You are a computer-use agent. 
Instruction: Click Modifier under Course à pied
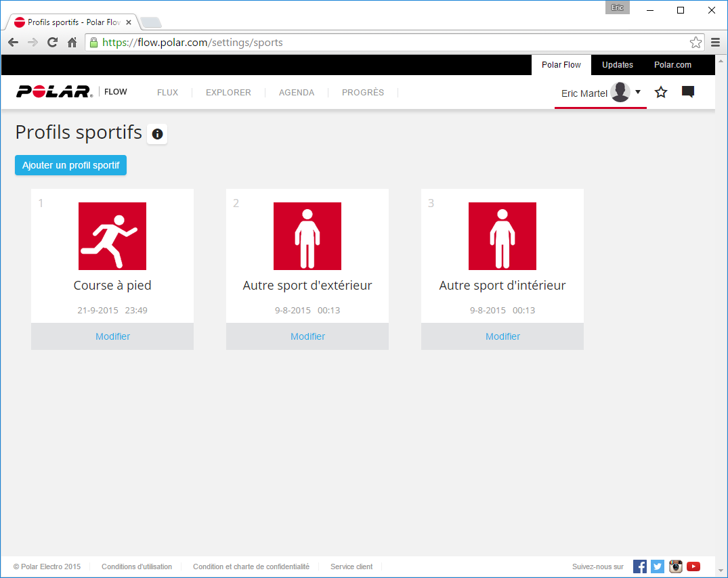[112, 336]
